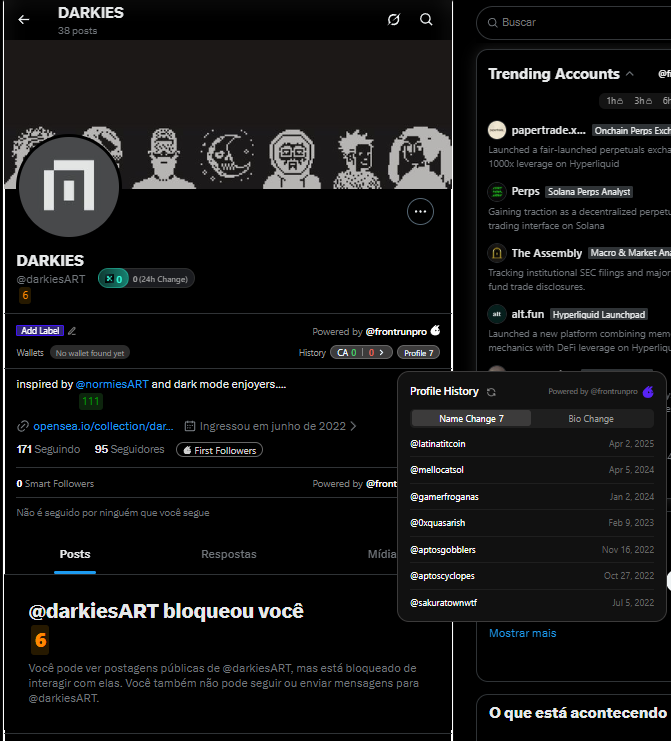The height and width of the screenshot is (741, 671).
Task: Expand the join date chevron arrow
Action: pyautogui.click(x=353, y=426)
